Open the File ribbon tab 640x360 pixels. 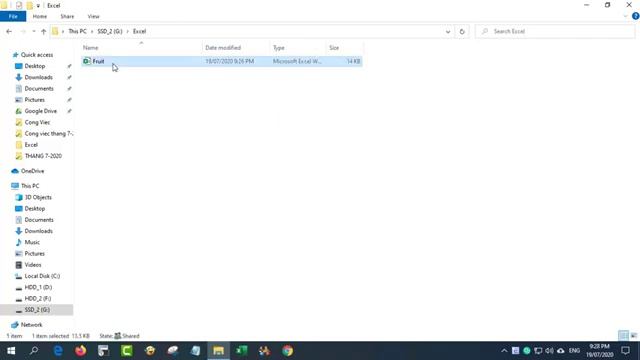coord(13,16)
